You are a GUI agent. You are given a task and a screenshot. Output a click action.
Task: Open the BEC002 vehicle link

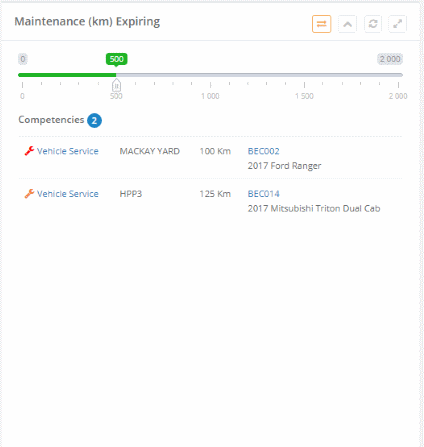(x=263, y=151)
